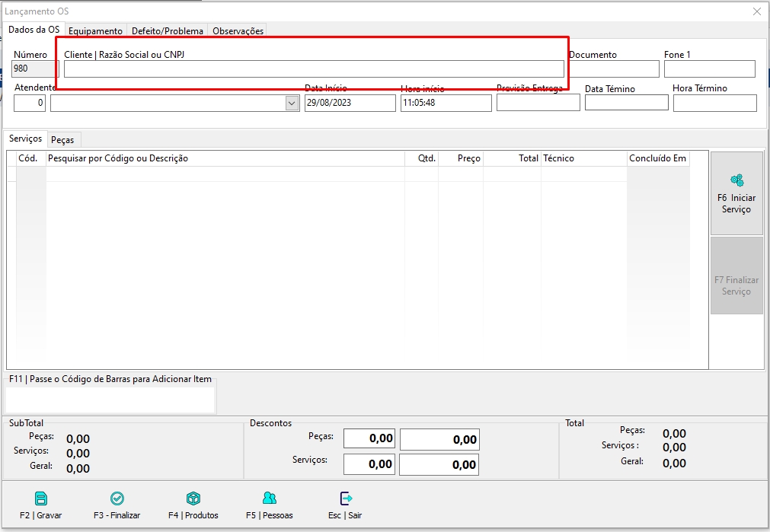Switch to the Equipamento tab

[x=95, y=31]
